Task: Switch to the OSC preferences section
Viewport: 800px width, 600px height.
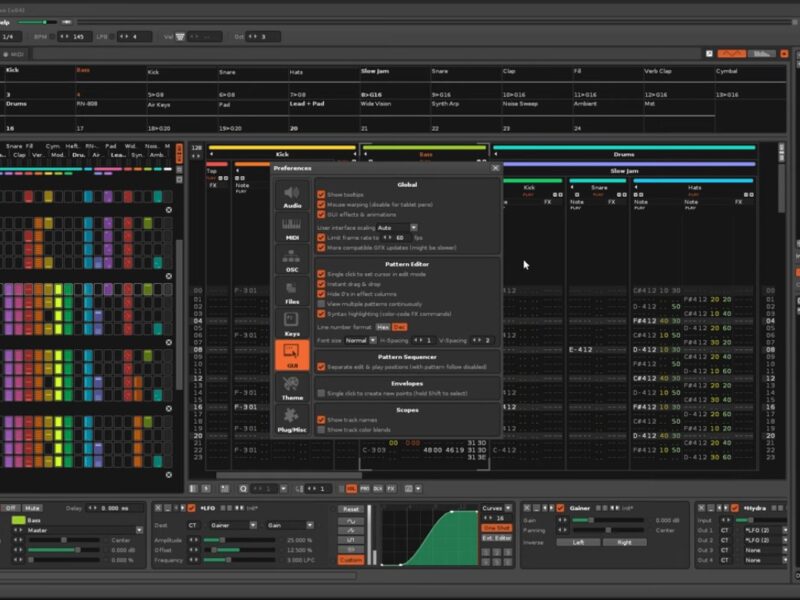Action: (x=292, y=261)
